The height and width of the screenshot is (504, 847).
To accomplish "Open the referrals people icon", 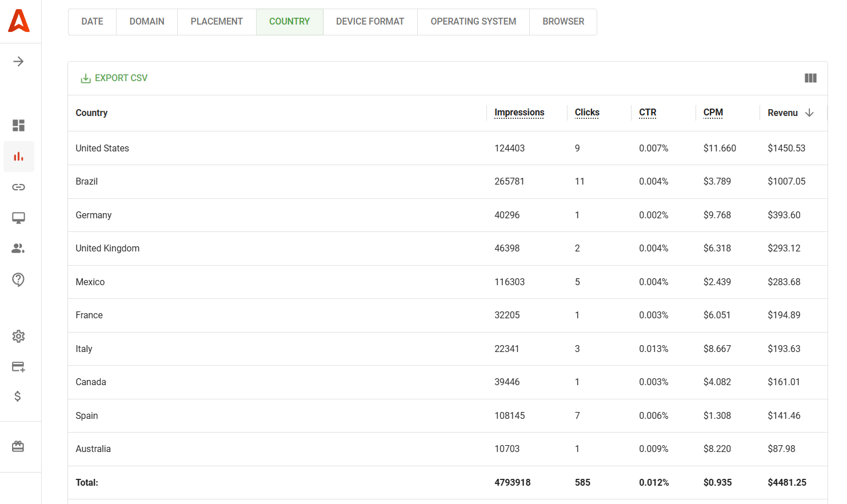I will pos(18,248).
